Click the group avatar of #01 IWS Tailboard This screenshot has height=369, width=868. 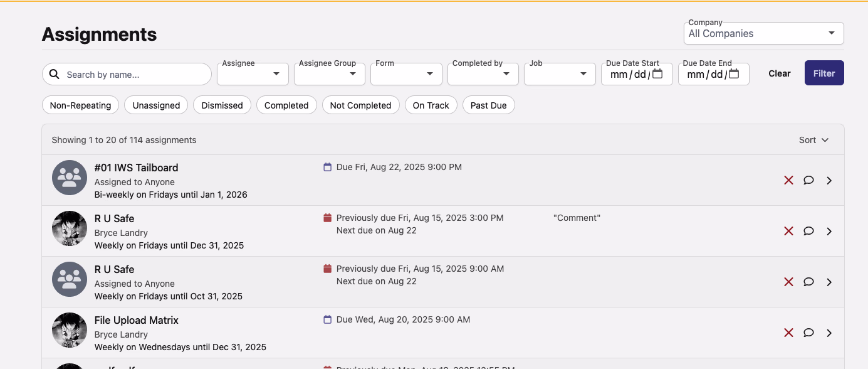click(x=70, y=178)
